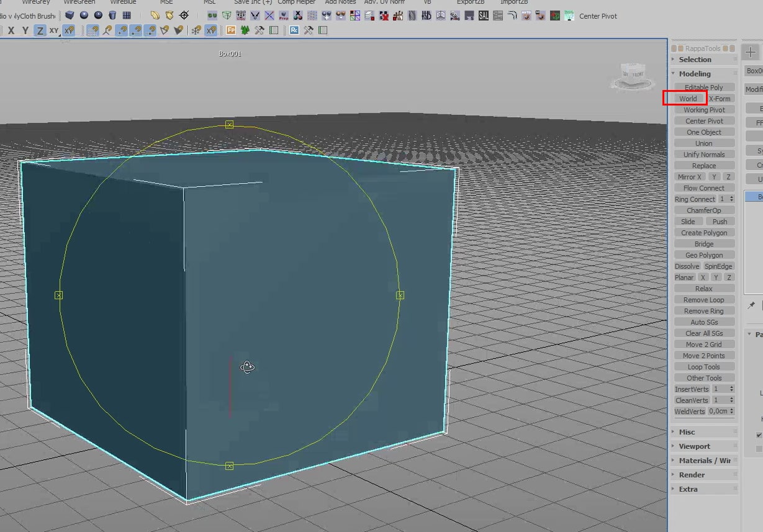This screenshot has height=532, width=763.
Task: Click the grid plane icon in toolbar
Action: [x=127, y=15]
